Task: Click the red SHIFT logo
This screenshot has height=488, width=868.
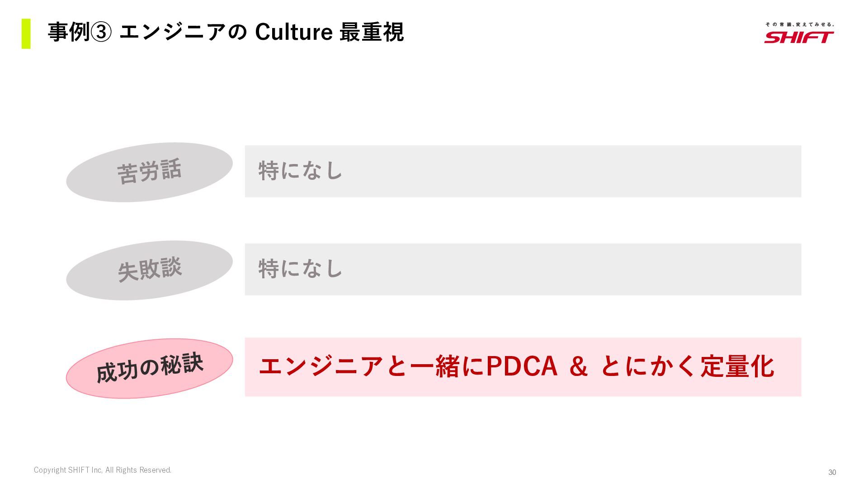Action: [799, 37]
